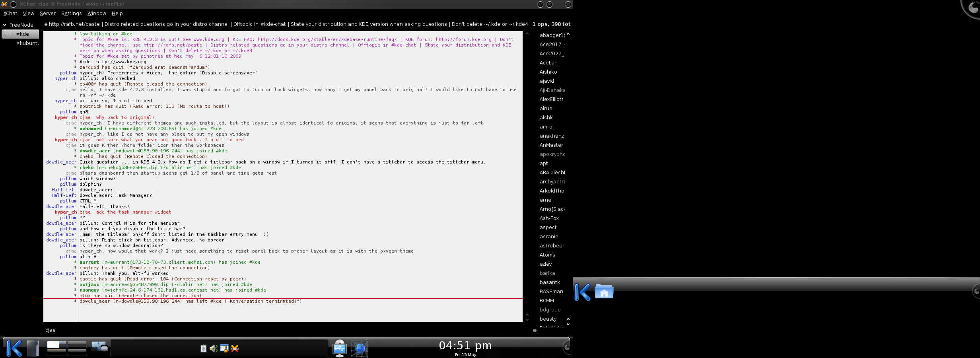Open the KDE Kickoff launcher in bottom taskbar

[x=14, y=348]
